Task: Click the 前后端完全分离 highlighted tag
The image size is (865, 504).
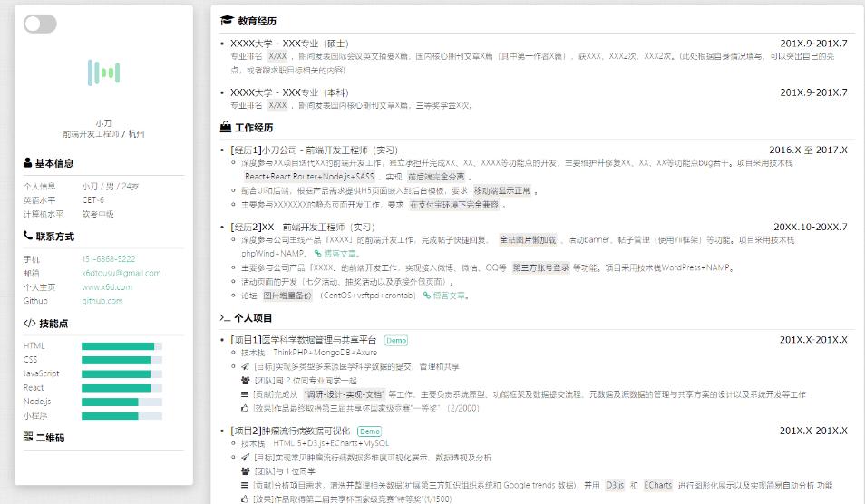Action: coord(436,177)
